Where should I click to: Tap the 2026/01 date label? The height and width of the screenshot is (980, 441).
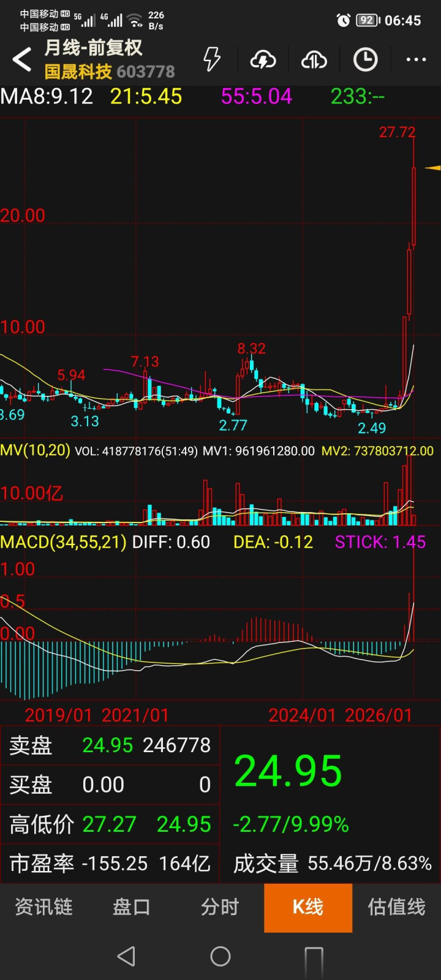(379, 715)
